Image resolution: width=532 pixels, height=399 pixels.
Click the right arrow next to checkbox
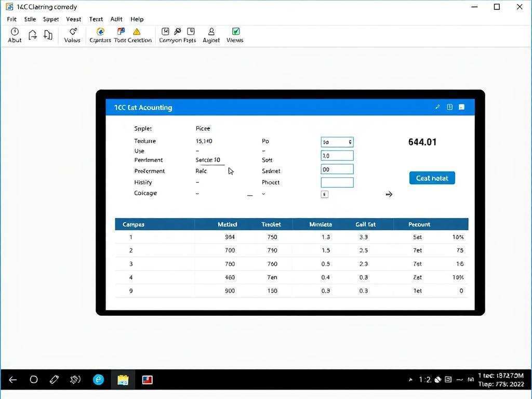pyautogui.click(x=389, y=194)
